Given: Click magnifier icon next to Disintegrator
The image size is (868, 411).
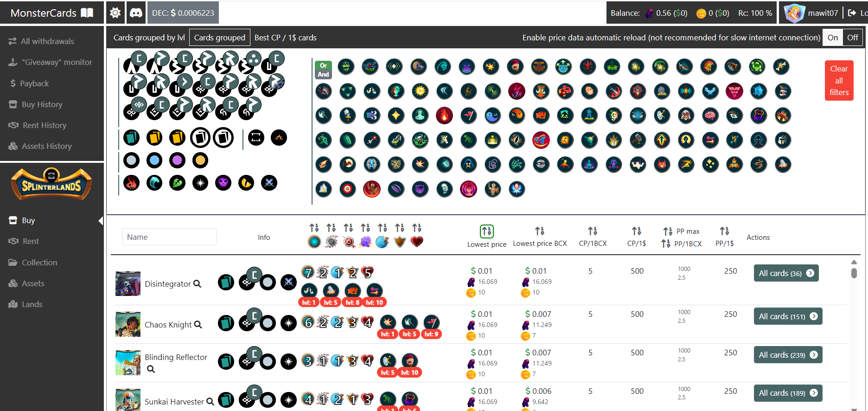Looking at the screenshot, I should (197, 283).
